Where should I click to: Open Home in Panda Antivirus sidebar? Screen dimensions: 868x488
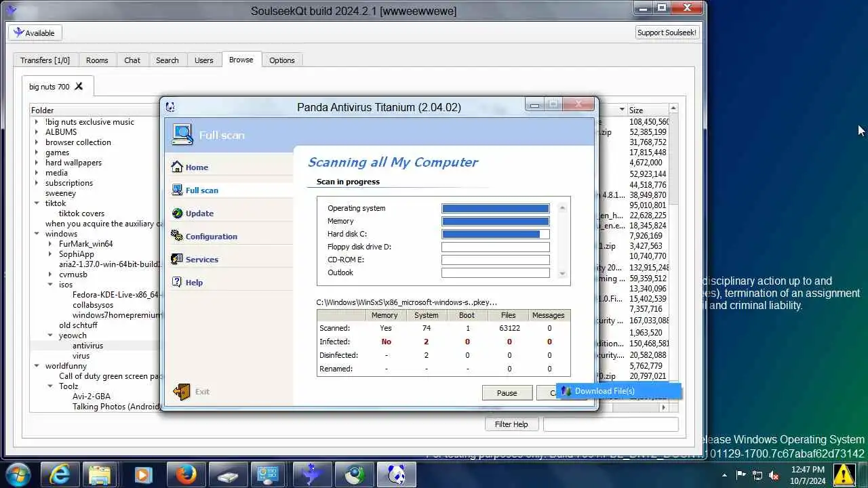196,167
